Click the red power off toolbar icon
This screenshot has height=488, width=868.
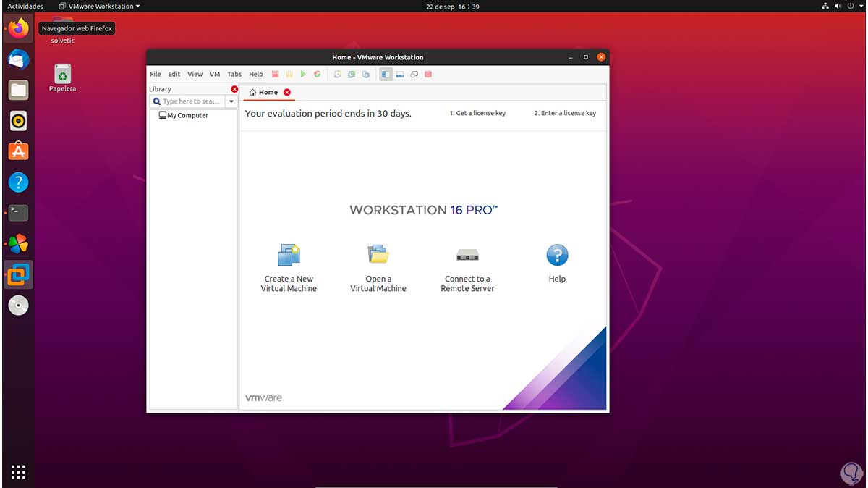tap(275, 74)
